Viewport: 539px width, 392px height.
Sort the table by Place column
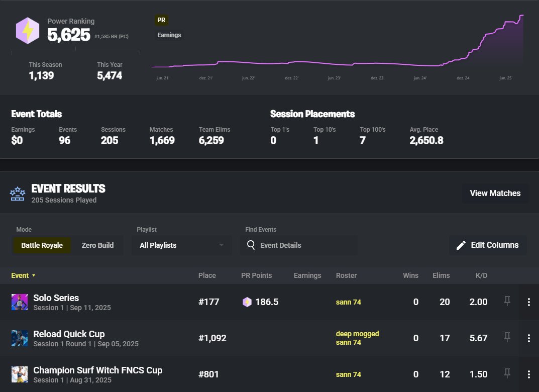click(x=207, y=275)
